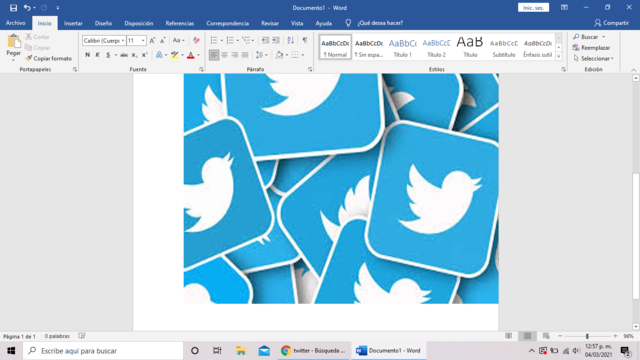Decrease font size with A-down icon
640x360 pixels.
pyautogui.click(x=162, y=40)
